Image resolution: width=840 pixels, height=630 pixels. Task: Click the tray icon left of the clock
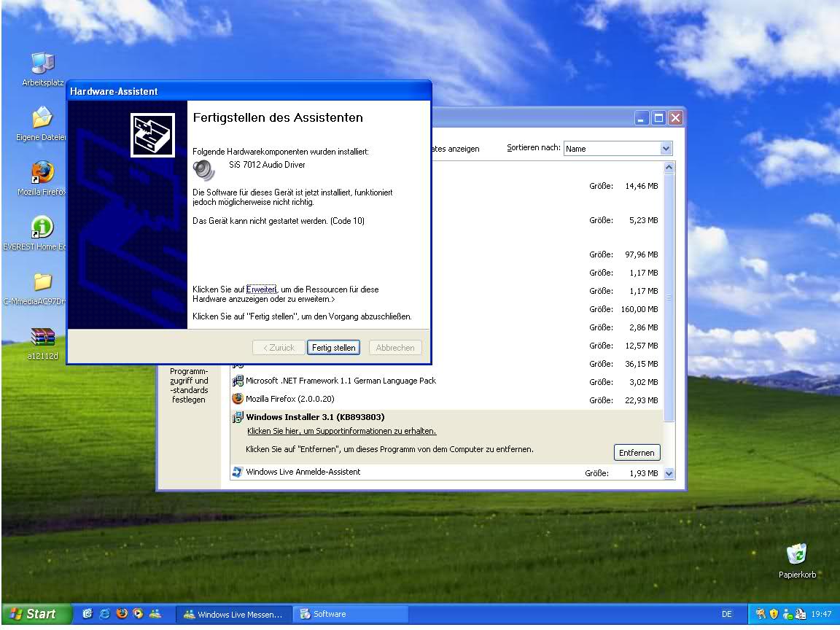click(801, 614)
